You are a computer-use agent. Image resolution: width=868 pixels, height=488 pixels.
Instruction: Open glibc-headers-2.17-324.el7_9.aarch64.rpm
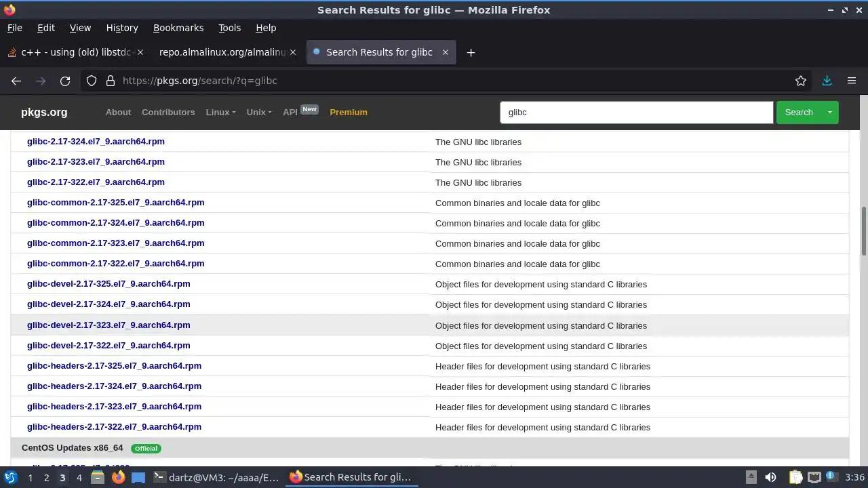(114, 386)
